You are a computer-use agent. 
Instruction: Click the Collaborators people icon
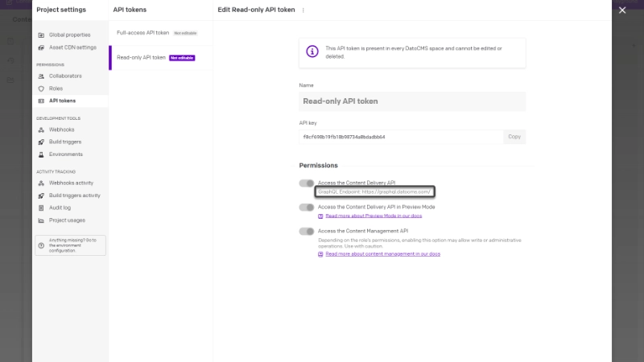tap(41, 76)
